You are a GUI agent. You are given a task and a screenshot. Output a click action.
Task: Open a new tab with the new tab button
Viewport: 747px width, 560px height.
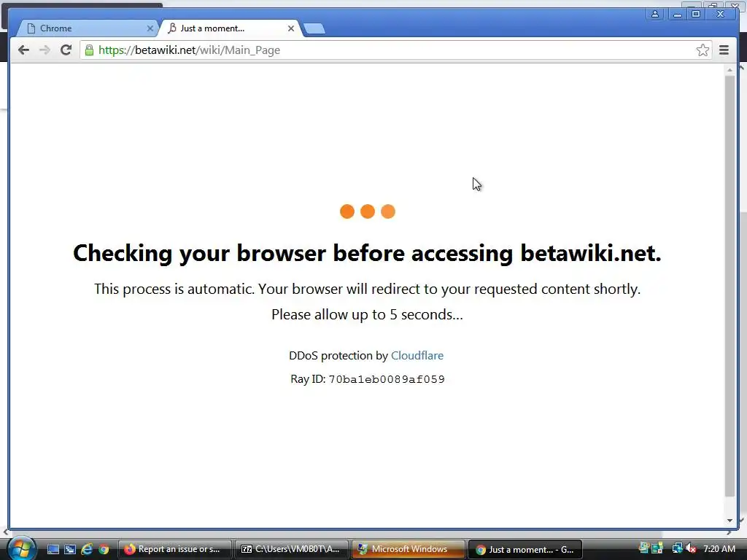(x=314, y=29)
